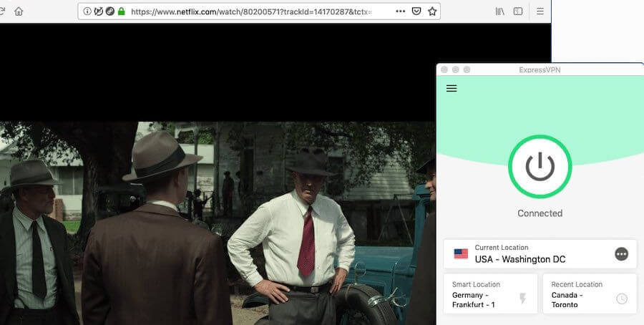Bookmark this page with the star icon
The image size is (644, 325).
432,11
